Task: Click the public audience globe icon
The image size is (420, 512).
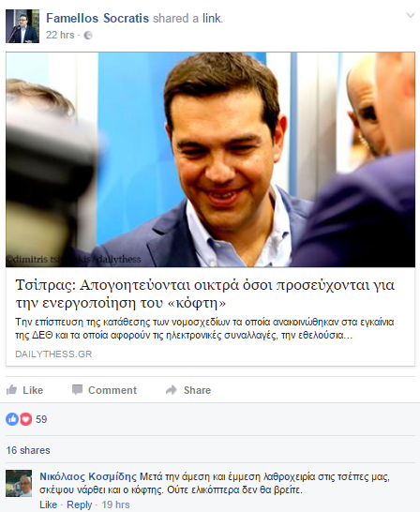Action: coord(88,36)
